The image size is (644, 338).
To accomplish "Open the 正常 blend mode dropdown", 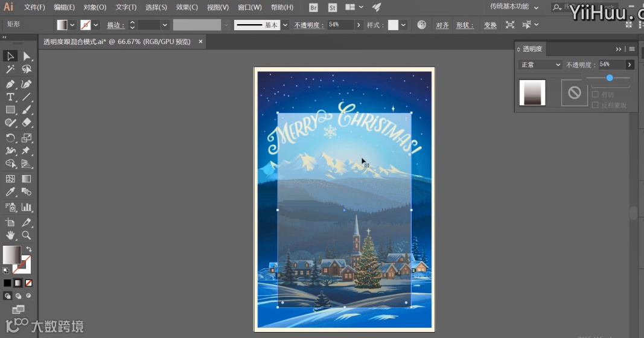I will pos(540,65).
